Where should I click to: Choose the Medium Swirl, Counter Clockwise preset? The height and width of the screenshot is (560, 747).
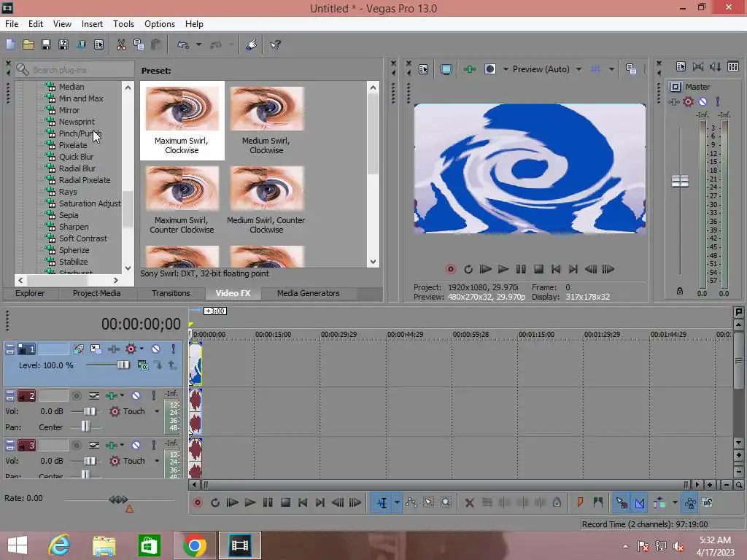pos(266,200)
